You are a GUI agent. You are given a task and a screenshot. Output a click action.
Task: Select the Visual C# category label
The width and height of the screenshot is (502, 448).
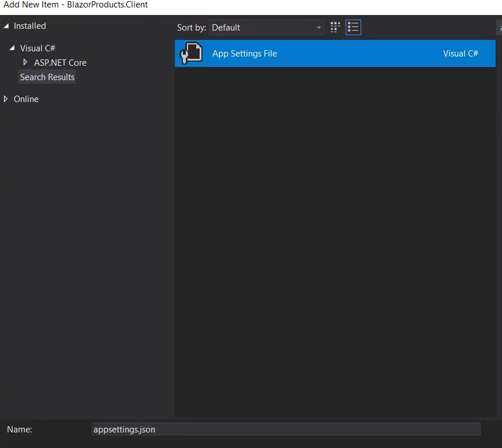click(38, 48)
